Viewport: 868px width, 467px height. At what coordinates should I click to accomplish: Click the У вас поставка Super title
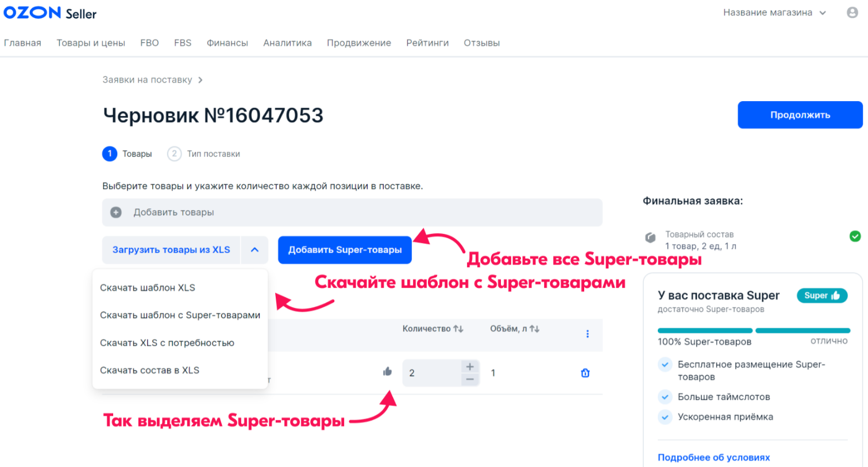click(x=719, y=295)
